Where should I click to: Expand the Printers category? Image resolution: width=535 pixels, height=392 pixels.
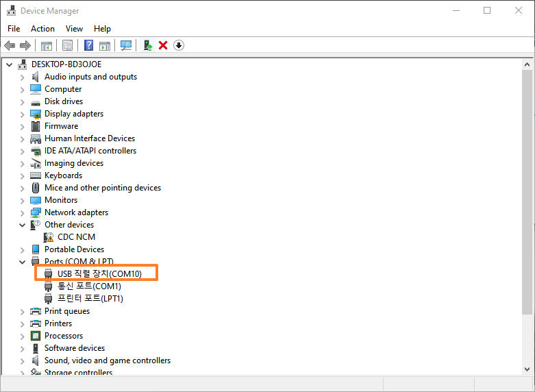[x=22, y=324]
